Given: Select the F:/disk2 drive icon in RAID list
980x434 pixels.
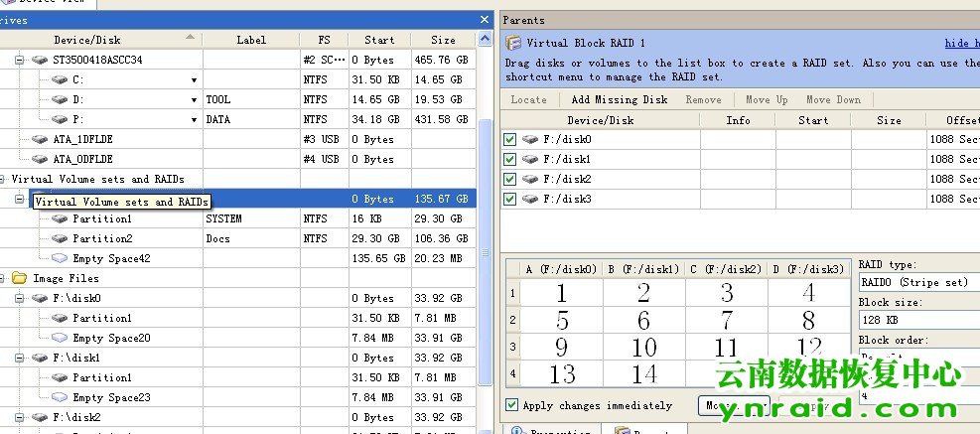Looking at the screenshot, I should 531,179.
